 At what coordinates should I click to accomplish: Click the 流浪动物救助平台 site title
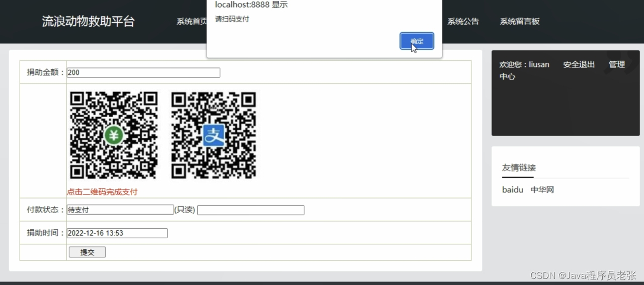tap(88, 22)
